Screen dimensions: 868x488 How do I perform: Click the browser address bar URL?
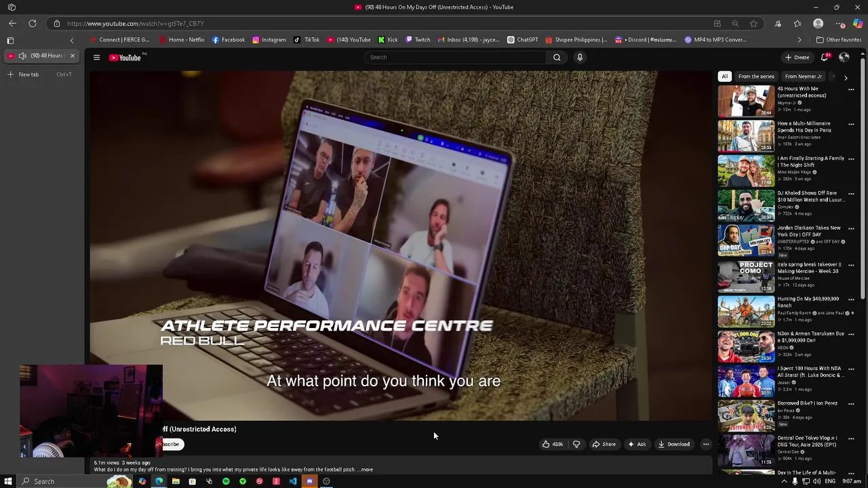pos(136,24)
